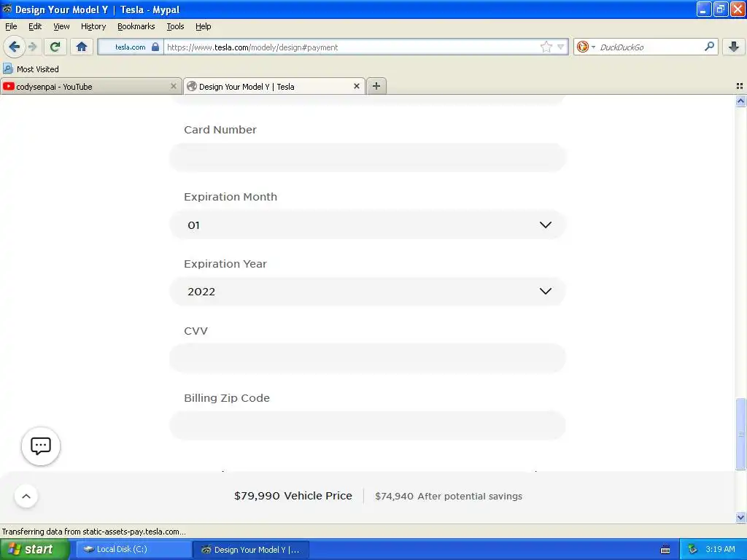Close the codysenpai - YouTube tab
This screenshot has height=560, width=747.
pos(174,86)
